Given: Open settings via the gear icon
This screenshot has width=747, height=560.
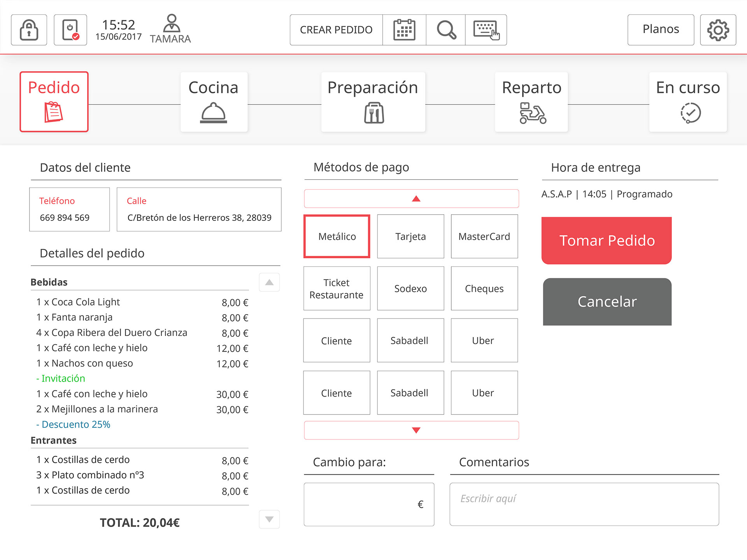Looking at the screenshot, I should tap(718, 30).
